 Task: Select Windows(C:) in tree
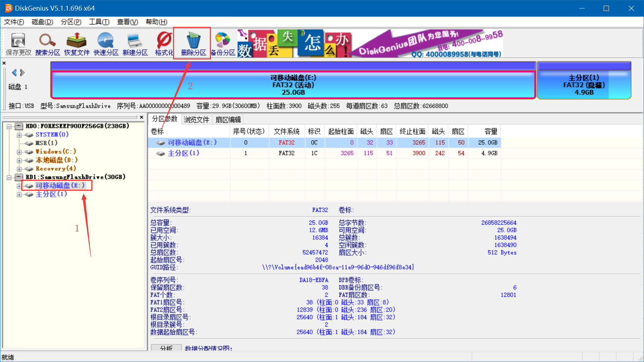click(56, 151)
